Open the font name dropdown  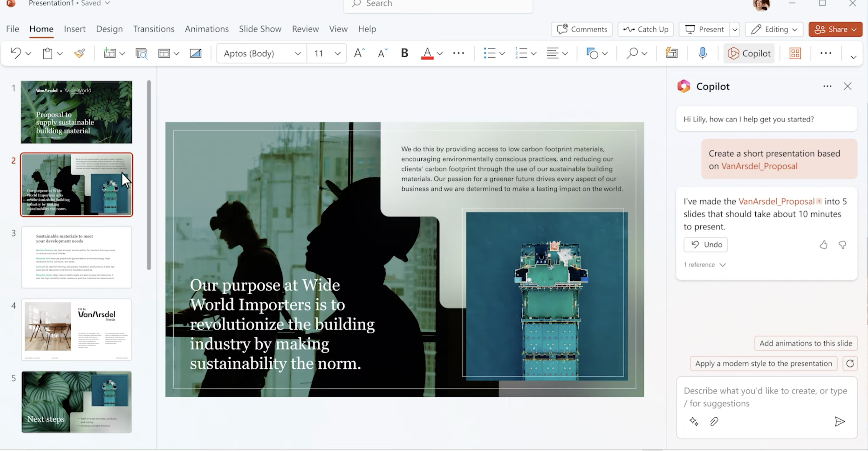coord(297,53)
